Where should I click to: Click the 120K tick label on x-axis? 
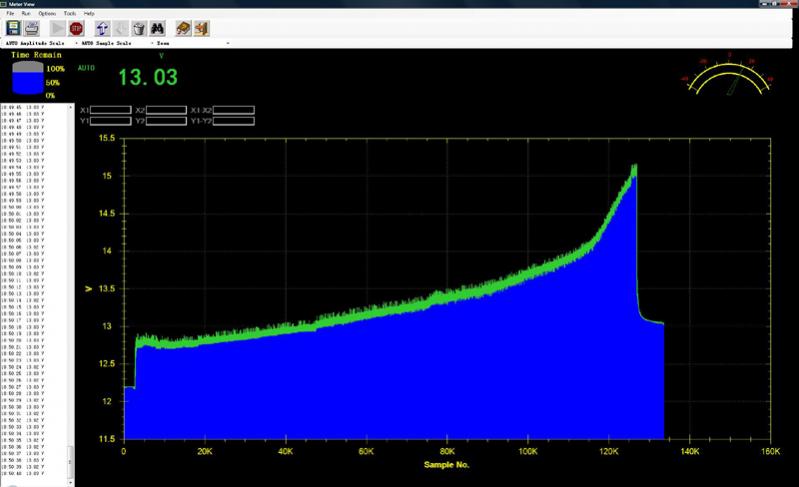pyautogui.click(x=608, y=451)
